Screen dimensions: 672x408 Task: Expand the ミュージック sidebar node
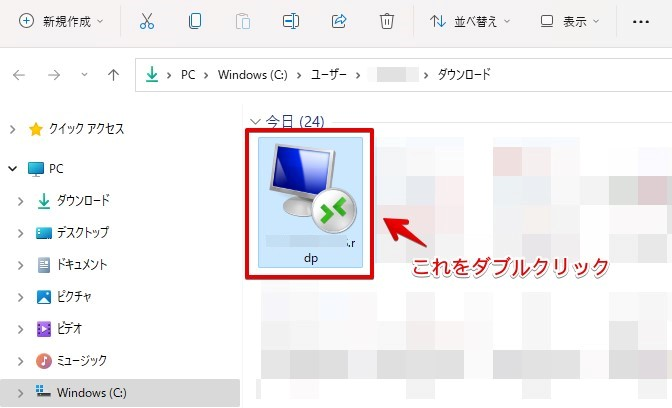(21, 361)
